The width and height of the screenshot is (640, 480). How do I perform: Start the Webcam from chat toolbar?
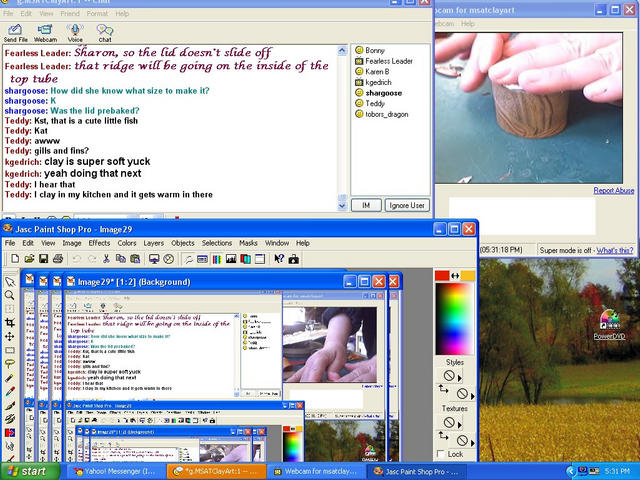45,33
